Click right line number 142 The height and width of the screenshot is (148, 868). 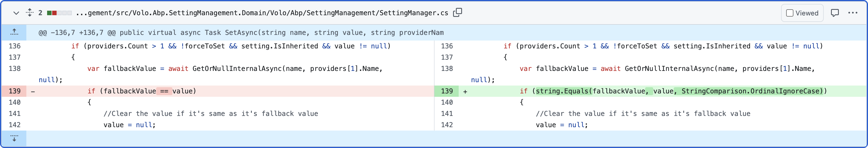click(x=447, y=125)
